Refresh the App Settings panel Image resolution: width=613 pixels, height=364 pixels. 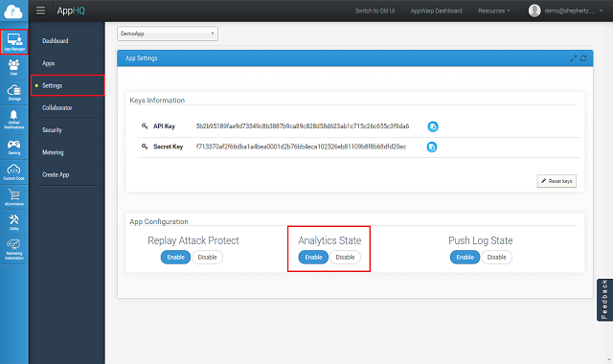tap(583, 58)
